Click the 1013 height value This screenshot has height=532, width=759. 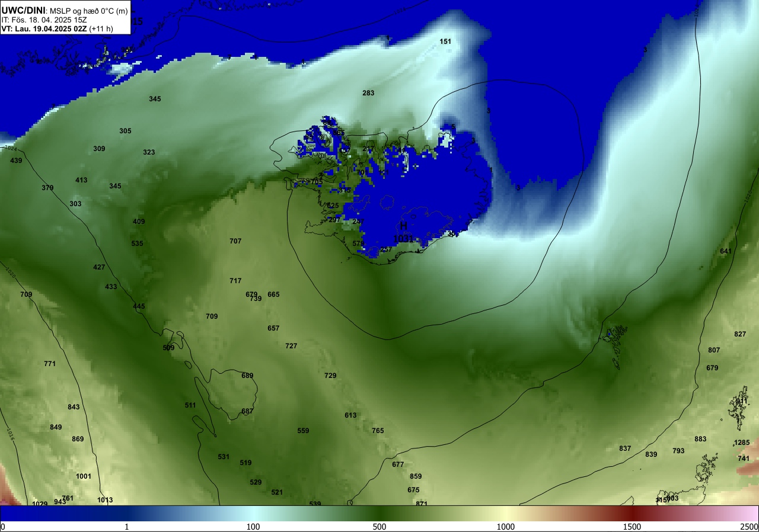tap(105, 500)
